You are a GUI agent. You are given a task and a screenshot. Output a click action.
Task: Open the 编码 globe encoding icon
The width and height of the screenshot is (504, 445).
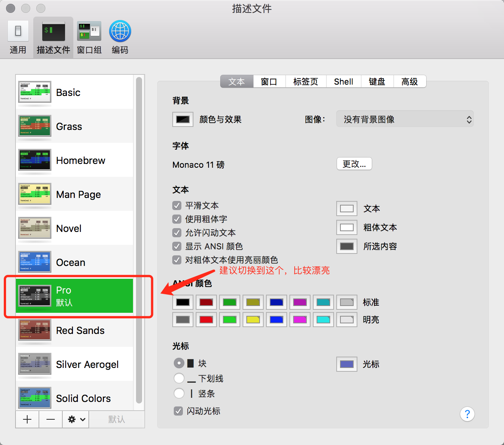pos(120,31)
